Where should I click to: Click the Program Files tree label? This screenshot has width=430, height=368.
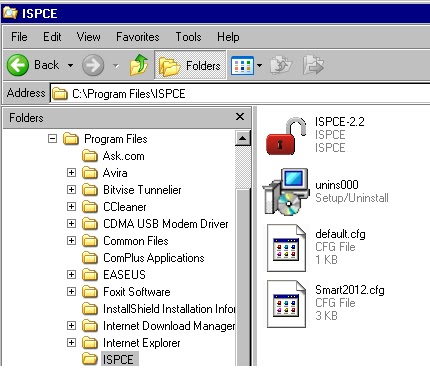click(x=116, y=139)
